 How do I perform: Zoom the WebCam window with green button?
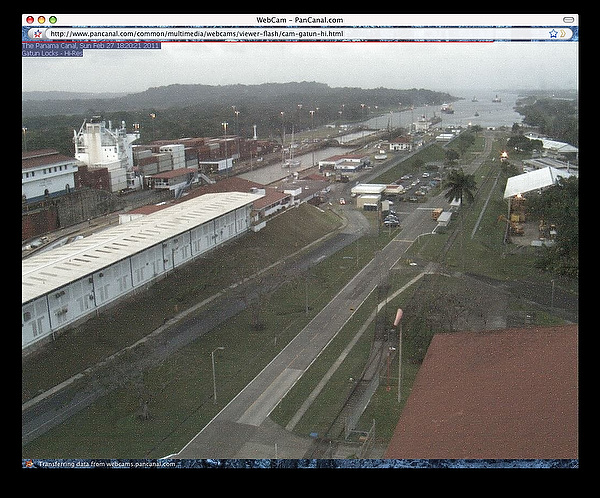(53, 20)
